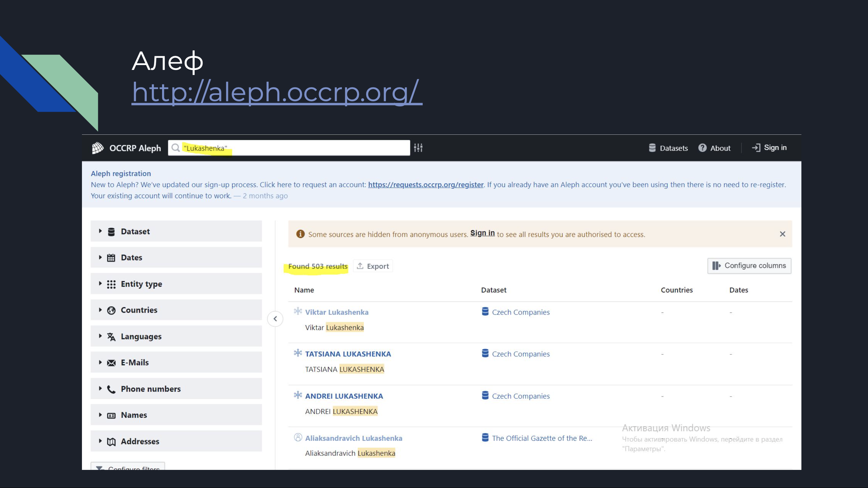This screenshot has width=868, height=488.
Task: Click the Aleph registration heading
Action: 121,174
